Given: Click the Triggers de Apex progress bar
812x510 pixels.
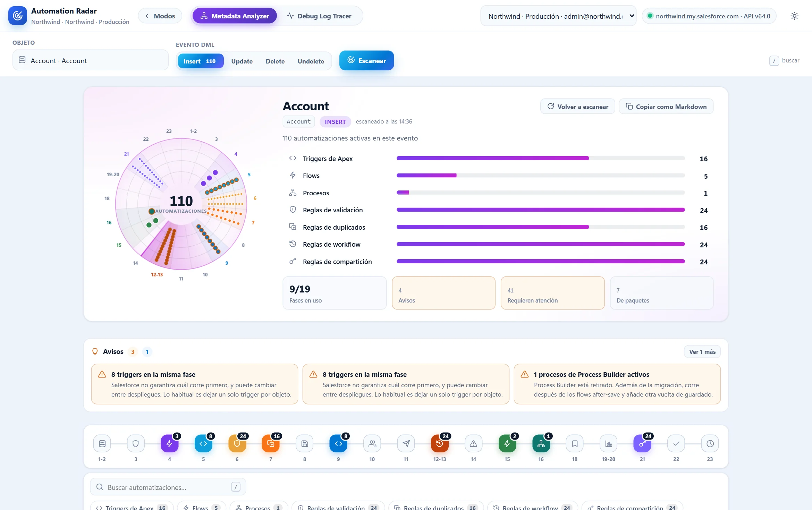Looking at the screenshot, I should (541, 158).
